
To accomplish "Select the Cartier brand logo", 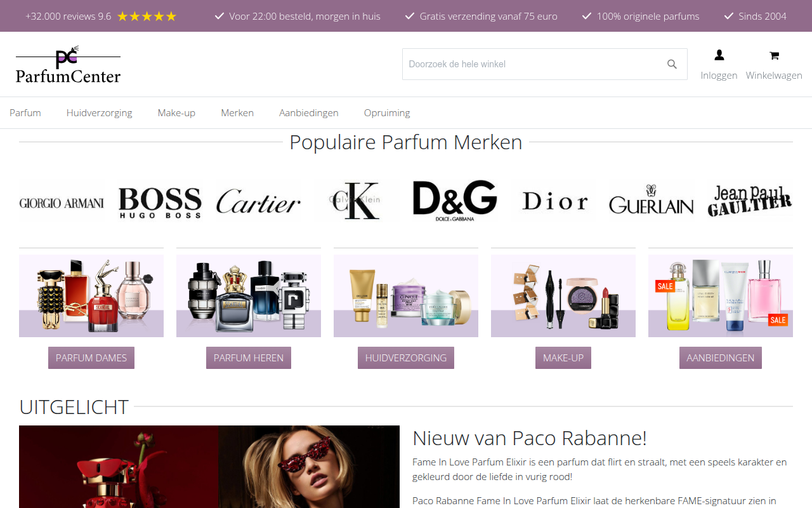I will point(258,202).
